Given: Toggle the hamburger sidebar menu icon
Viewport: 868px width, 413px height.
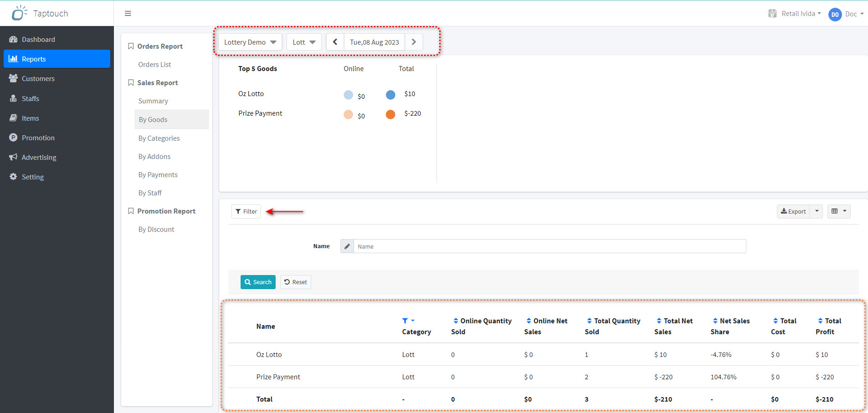Looking at the screenshot, I should click(x=128, y=13).
